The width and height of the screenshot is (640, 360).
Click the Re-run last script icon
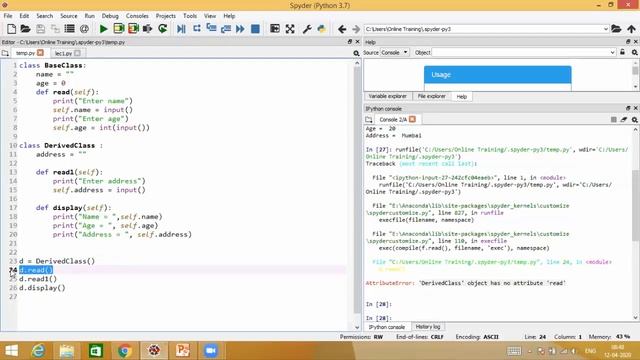(162, 29)
